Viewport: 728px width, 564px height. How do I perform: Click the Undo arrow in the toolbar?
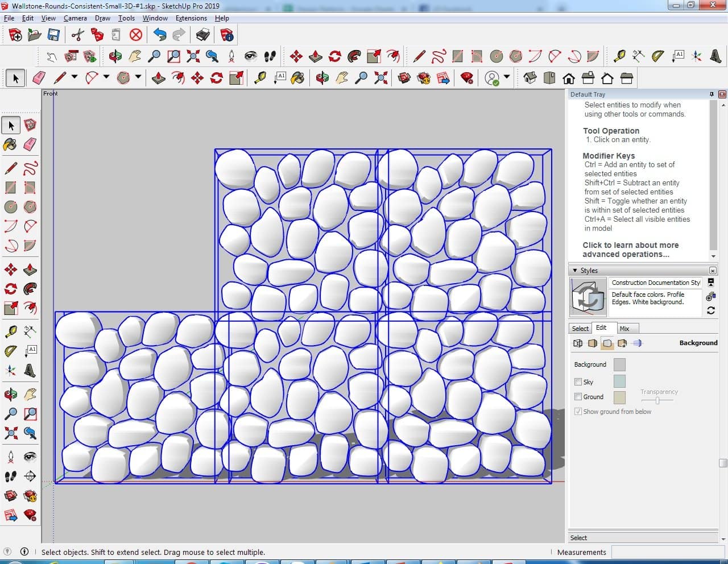(160, 35)
